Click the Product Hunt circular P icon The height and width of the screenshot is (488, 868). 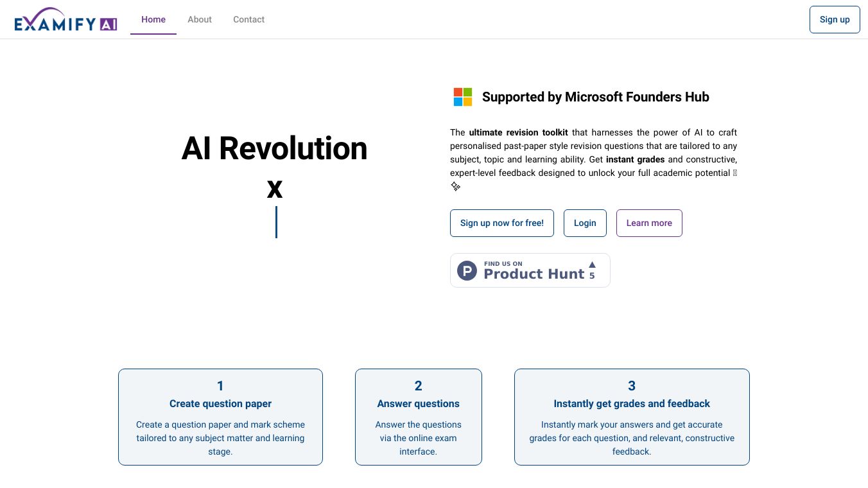point(467,270)
